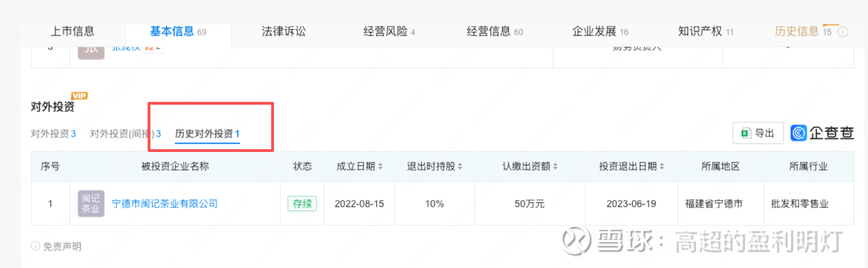
Task: Click the Excel icon in the 导出 button
Action: pyautogui.click(x=746, y=133)
